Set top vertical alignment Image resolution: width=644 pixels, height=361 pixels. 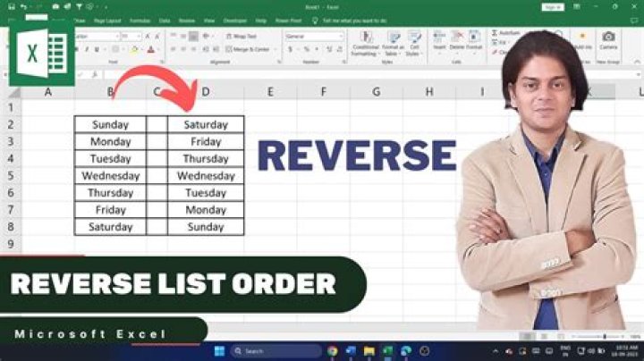(174, 36)
